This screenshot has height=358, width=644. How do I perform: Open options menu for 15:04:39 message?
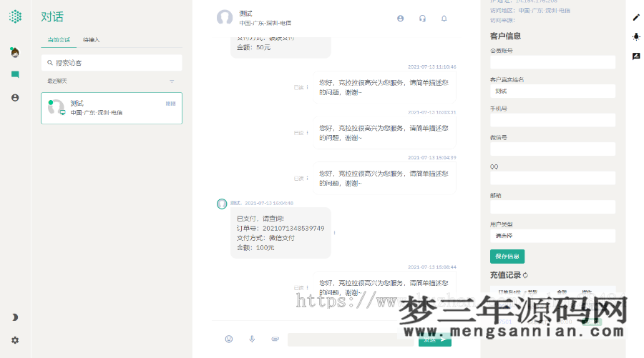point(307,178)
